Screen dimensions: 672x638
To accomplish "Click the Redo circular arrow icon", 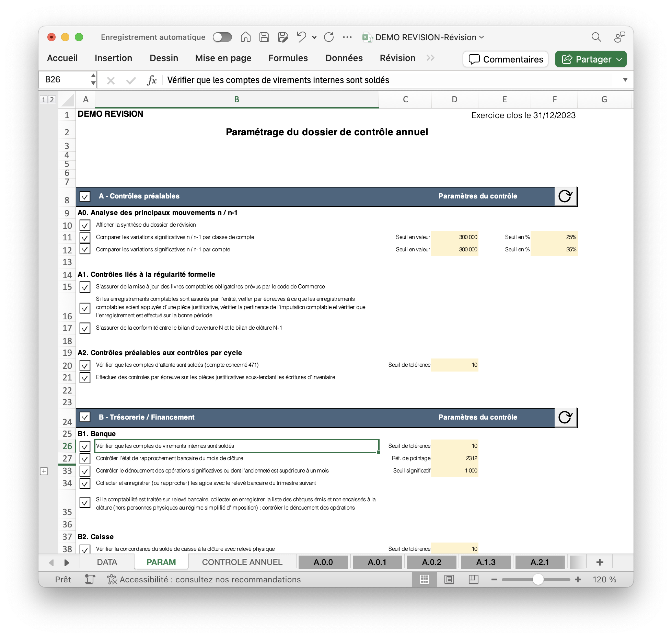I will 329,37.
